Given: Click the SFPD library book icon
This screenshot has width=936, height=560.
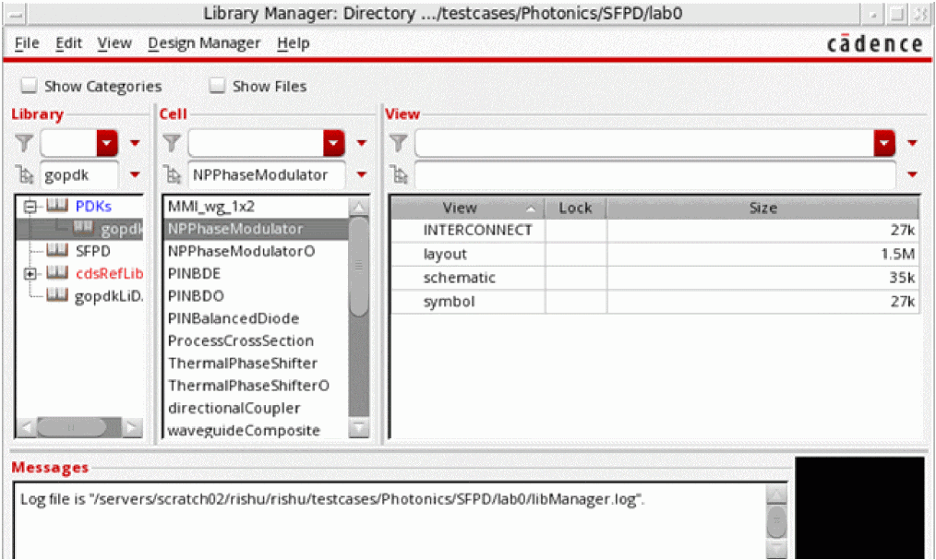Looking at the screenshot, I should [57, 251].
